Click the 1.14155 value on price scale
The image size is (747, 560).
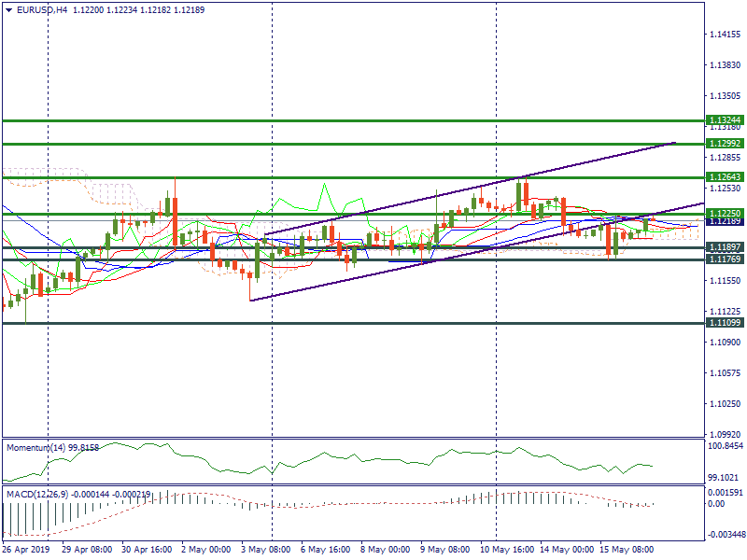pos(725,35)
